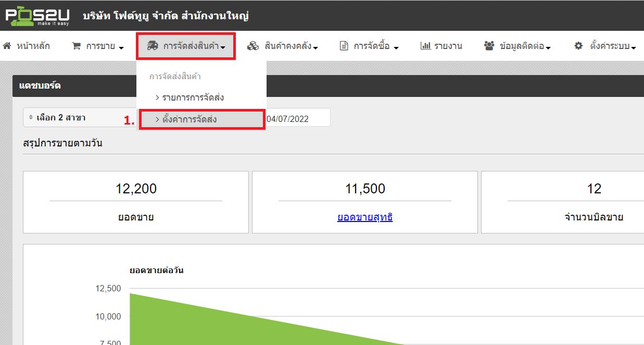The height and width of the screenshot is (345, 644).
Task: Go to the หน้าหลัก home page
Action: click(x=33, y=46)
